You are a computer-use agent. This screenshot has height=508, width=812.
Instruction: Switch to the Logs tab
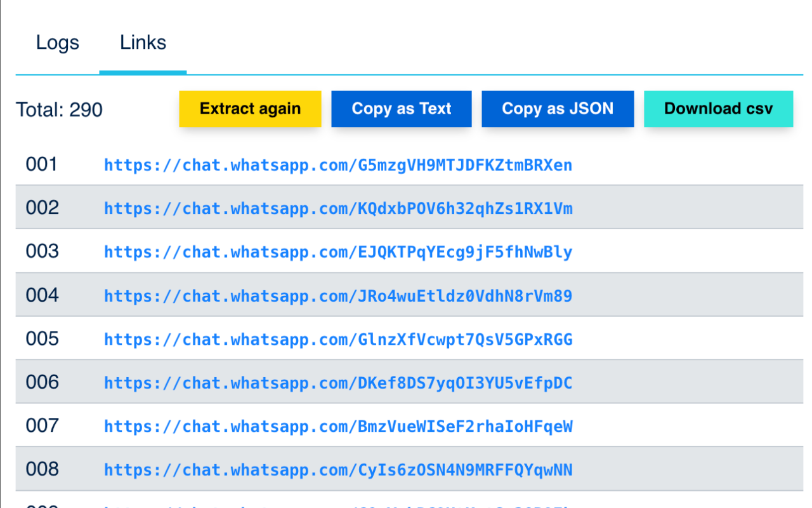tap(57, 42)
